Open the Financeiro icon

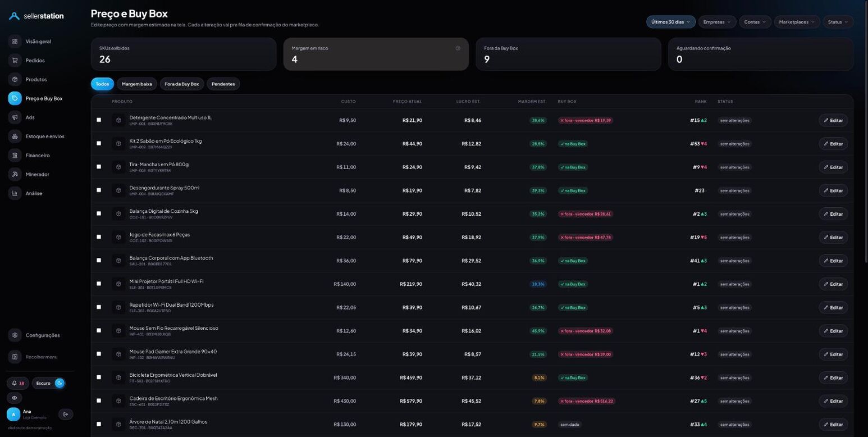(x=15, y=156)
